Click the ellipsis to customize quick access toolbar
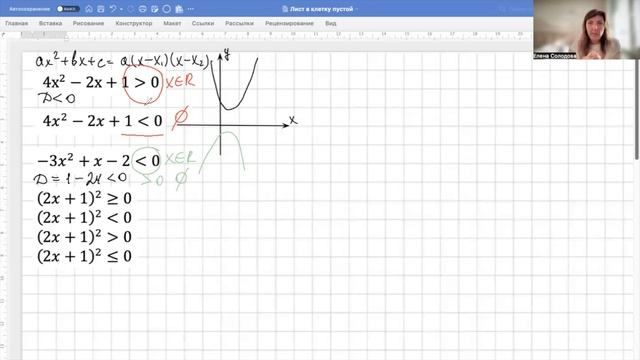640x360 pixels. click(x=191, y=9)
